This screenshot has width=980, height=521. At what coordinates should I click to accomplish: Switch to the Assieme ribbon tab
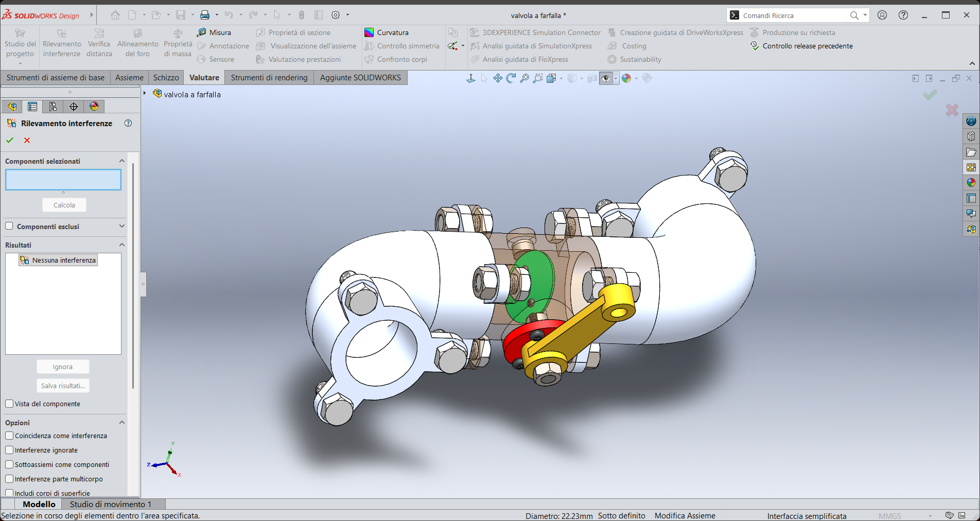(x=129, y=78)
